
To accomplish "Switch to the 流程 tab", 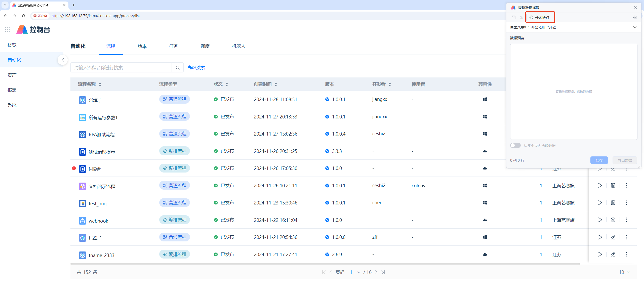I will click(x=111, y=46).
